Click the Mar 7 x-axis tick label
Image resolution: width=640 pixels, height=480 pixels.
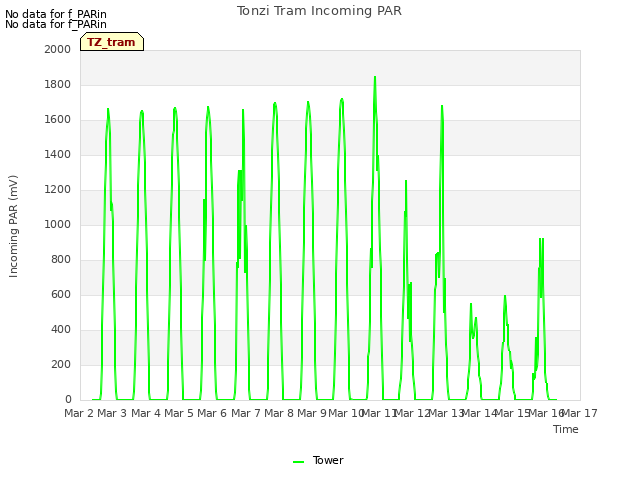click(x=246, y=413)
